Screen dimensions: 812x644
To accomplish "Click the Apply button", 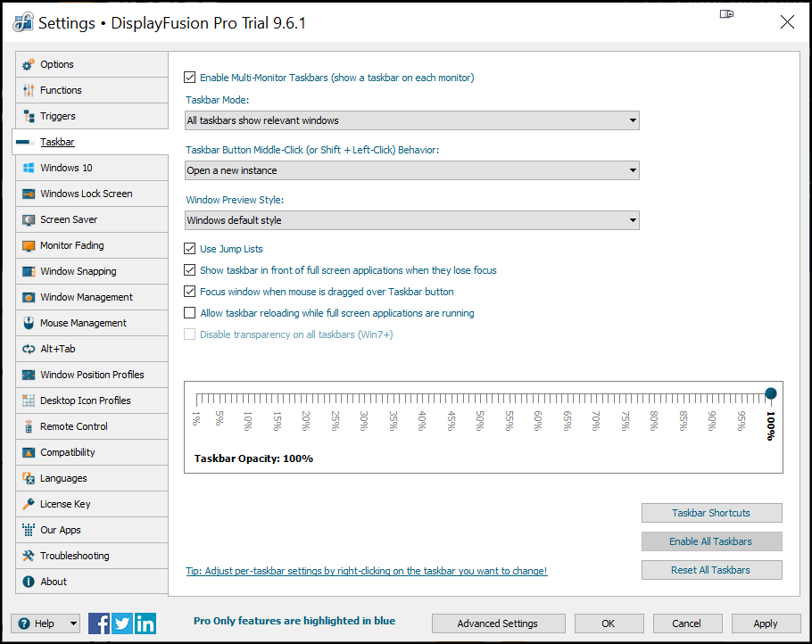I will point(766,623).
